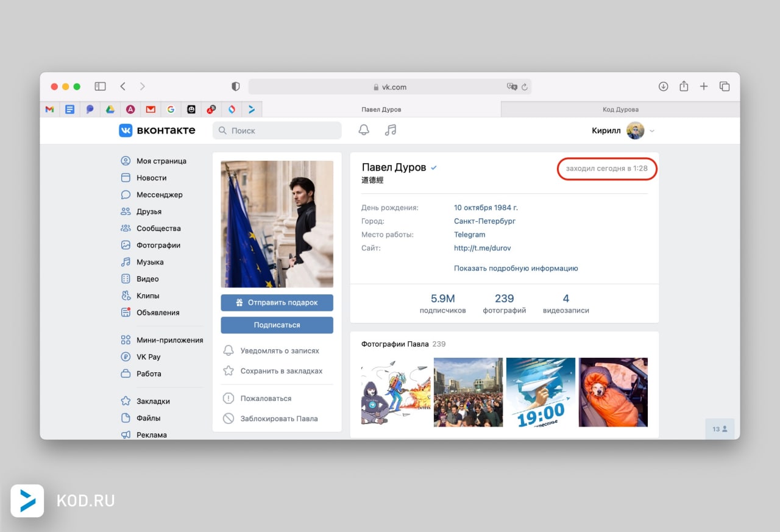Open the blue arrow Kod pinned tab

251,110
